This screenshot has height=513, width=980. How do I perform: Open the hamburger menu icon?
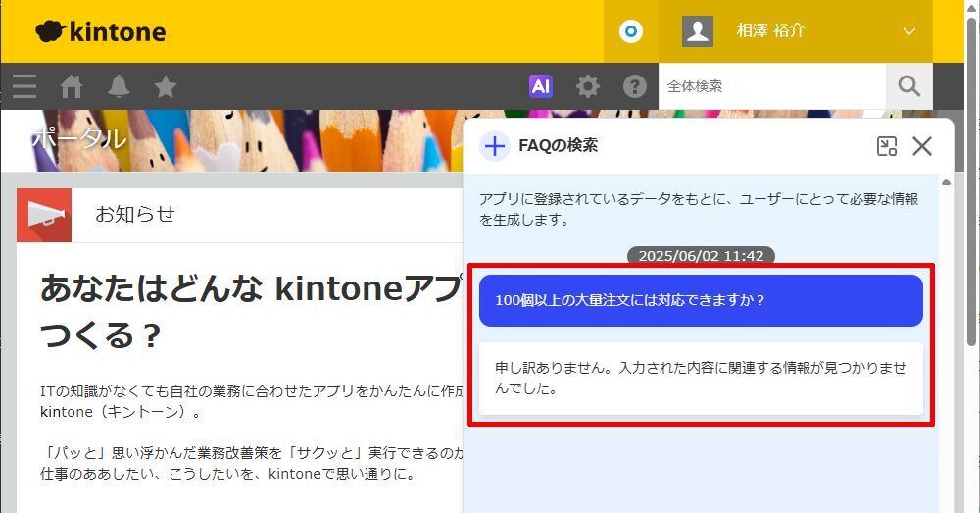(24, 86)
